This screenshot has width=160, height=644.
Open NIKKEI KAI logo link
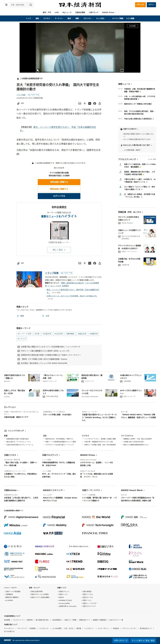(x=138, y=569)
